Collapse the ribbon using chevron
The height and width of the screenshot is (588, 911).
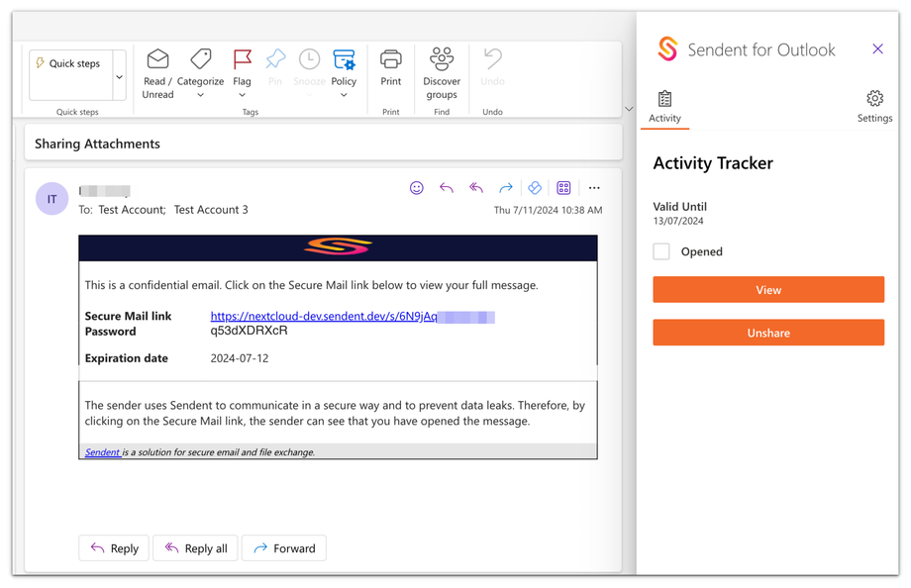pos(629,109)
